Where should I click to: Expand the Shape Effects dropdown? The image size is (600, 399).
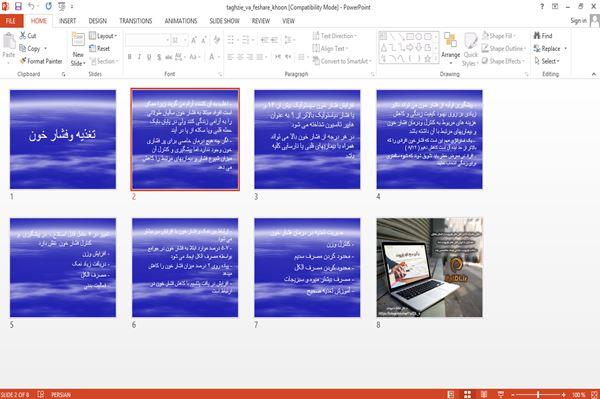[x=503, y=61]
